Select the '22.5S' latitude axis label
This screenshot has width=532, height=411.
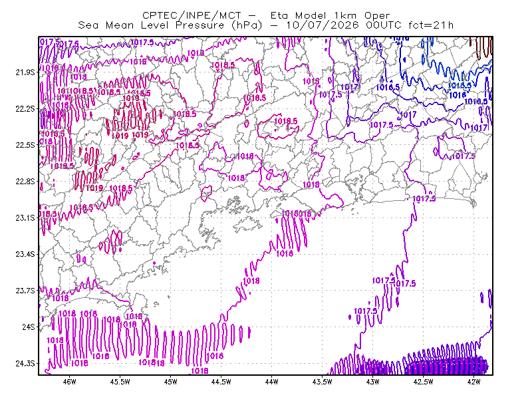coord(25,145)
